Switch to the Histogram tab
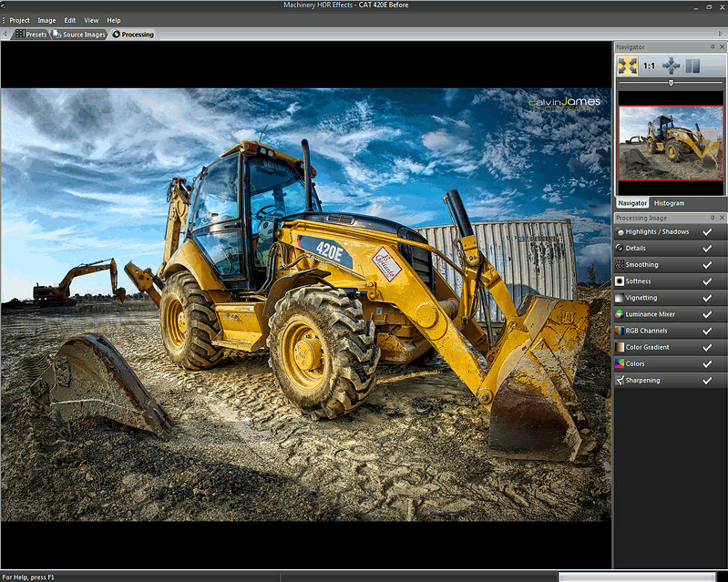728x582 pixels. tap(668, 203)
